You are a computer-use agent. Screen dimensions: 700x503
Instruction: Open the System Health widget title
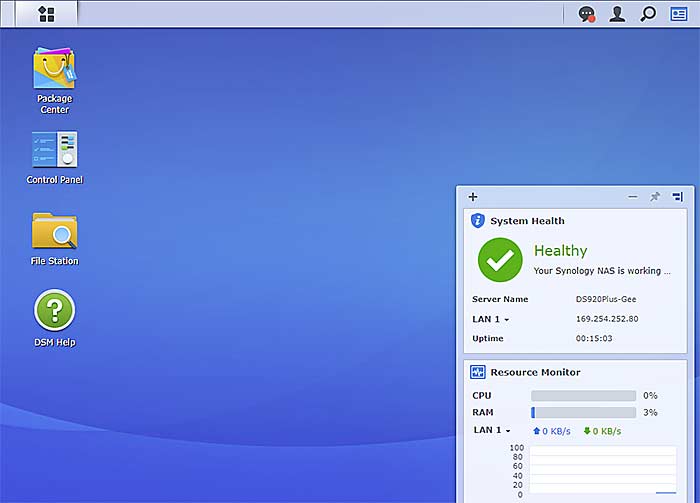527,221
